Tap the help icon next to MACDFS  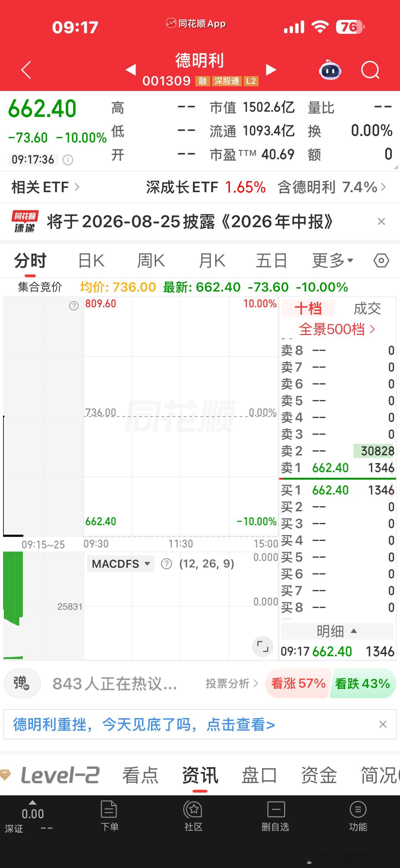click(x=166, y=564)
